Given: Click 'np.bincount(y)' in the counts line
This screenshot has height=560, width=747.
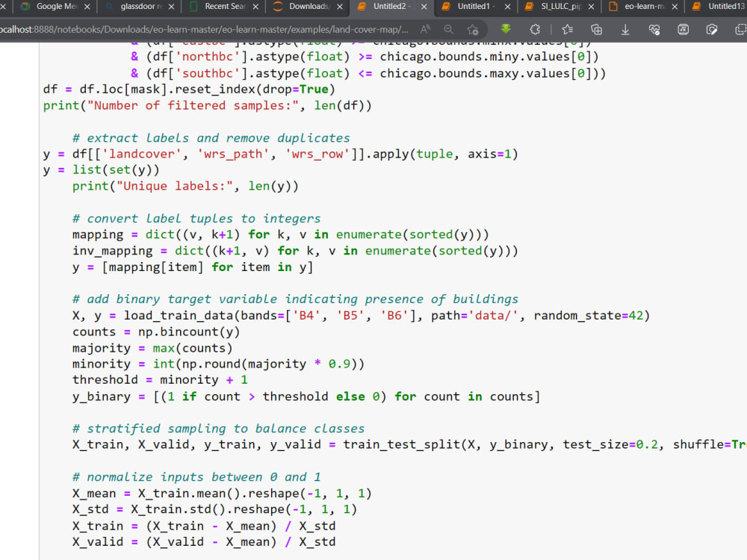Looking at the screenshot, I should pyautogui.click(x=189, y=332).
